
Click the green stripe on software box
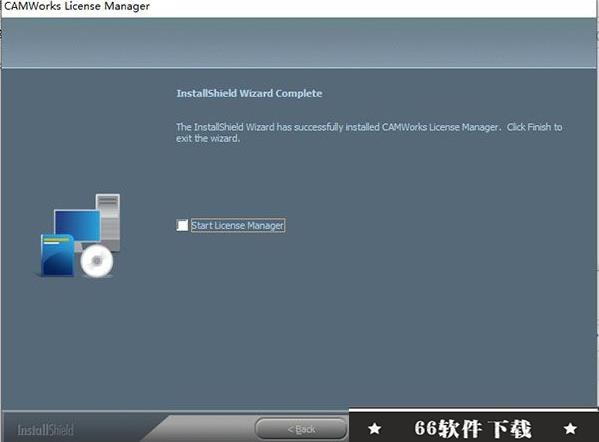click(x=57, y=240)
